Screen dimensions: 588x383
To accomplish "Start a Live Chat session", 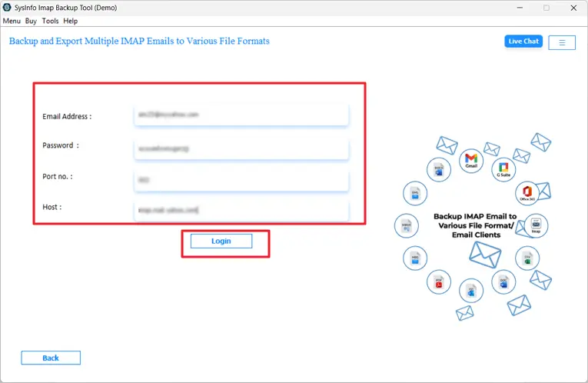I will click(523, 42).
